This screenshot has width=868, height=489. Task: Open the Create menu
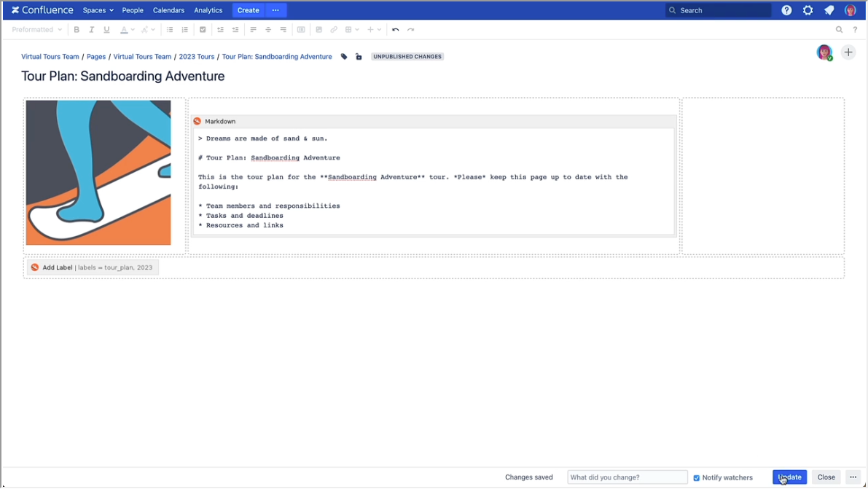(x=248, y=10)
